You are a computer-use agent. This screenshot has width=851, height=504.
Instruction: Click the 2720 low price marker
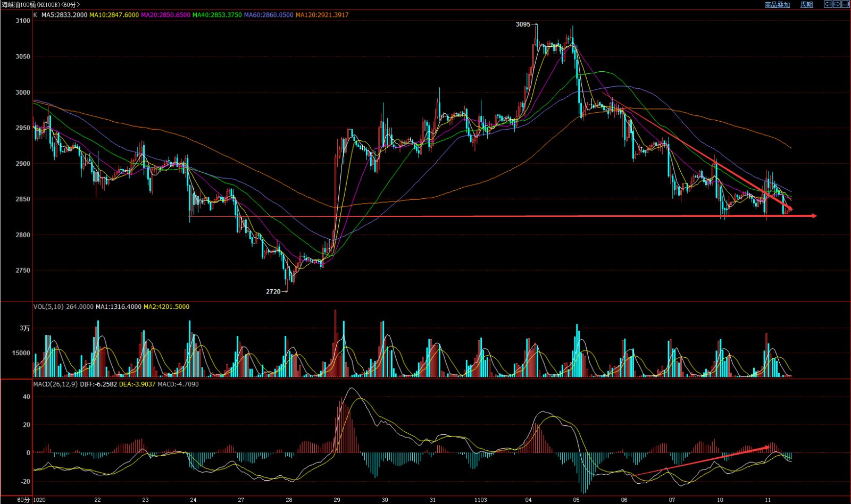(x=273, y=291)
